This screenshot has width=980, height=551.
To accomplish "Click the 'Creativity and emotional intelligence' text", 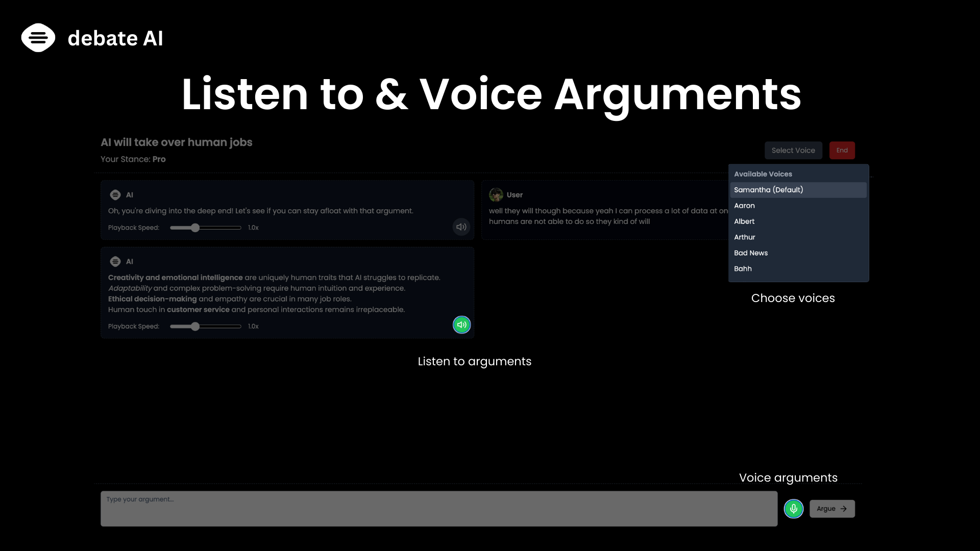I will click(x=175, y=278).
